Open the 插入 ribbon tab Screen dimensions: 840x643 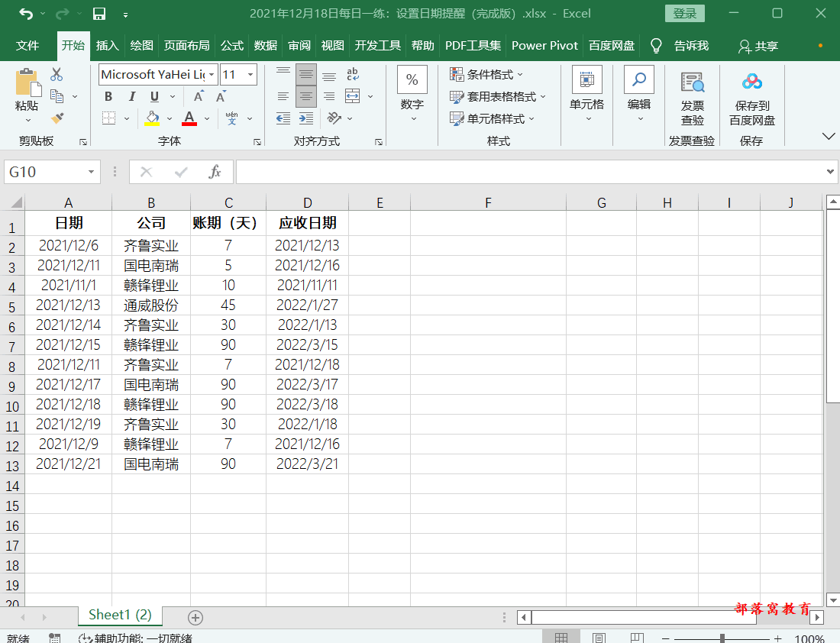click(107, 46)
